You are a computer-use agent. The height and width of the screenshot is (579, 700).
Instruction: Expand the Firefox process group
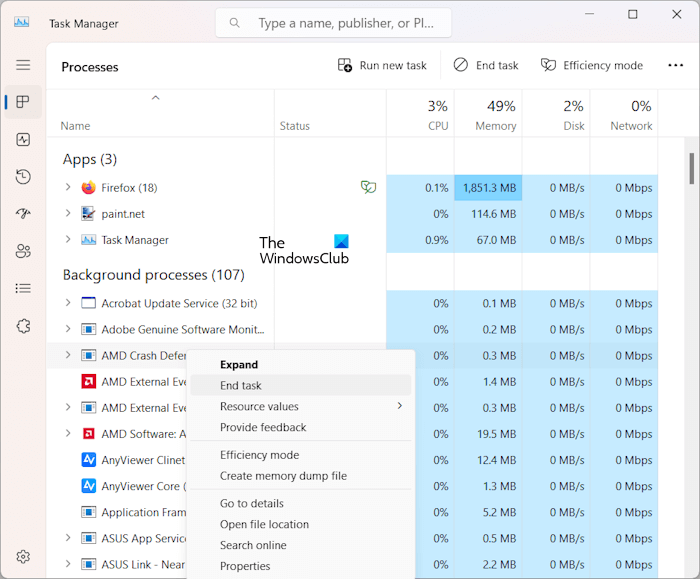[68, 188]
